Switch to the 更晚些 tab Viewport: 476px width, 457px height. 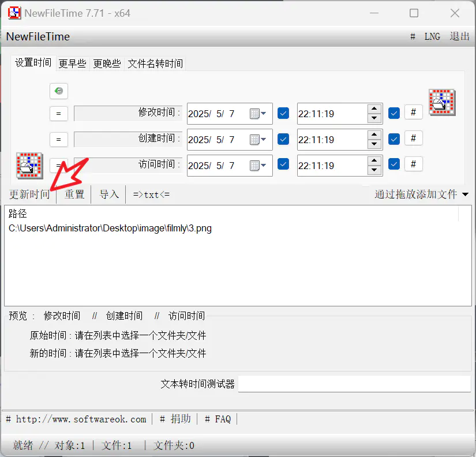click(107, 63)
